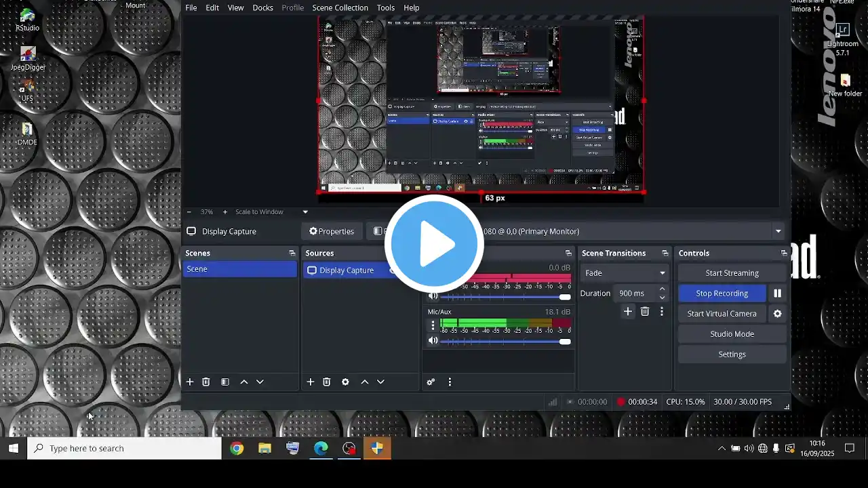Delete the scene transition with trash icon
The width and height of the screenshot is (868, 488).
[645, 312]
